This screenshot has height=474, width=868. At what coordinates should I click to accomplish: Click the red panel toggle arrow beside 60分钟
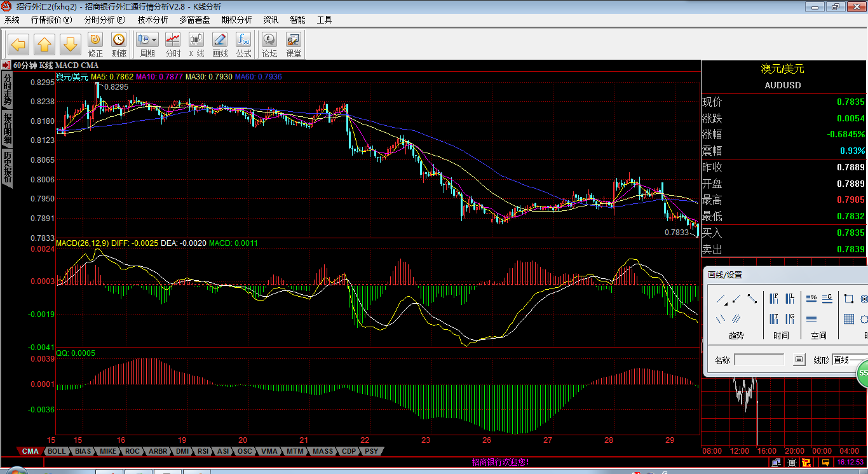[x=6, y=65]
